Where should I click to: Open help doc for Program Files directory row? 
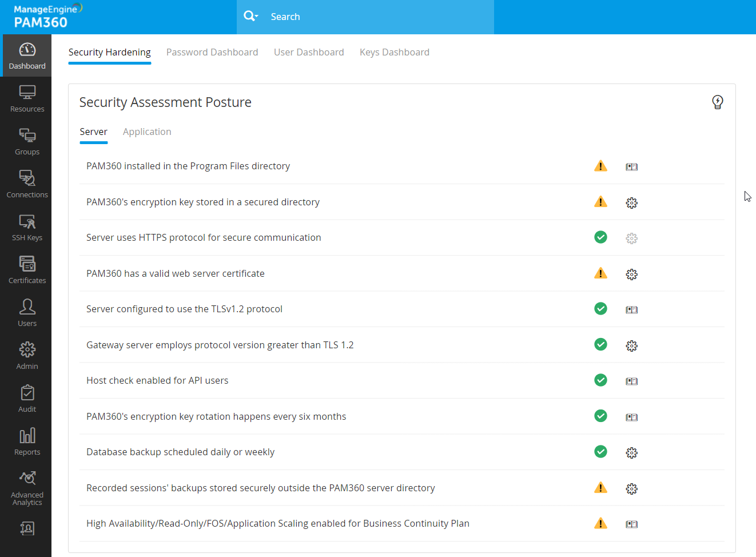click(631, 167)
